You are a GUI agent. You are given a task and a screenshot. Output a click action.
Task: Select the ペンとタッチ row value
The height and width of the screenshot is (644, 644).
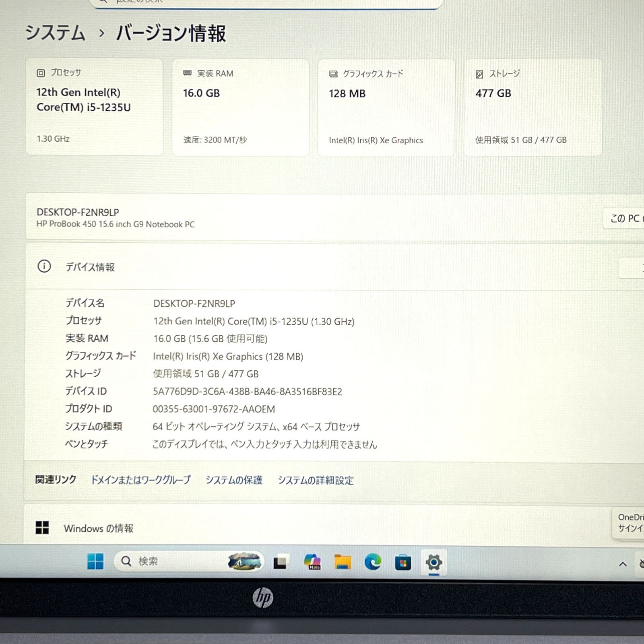click(264, 444)
